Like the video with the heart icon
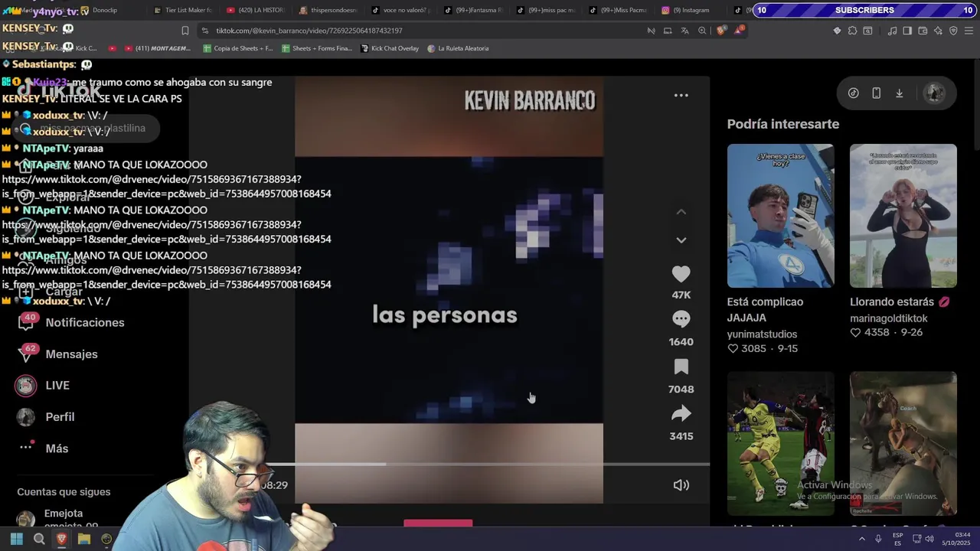980x551 pixels. 681,273
